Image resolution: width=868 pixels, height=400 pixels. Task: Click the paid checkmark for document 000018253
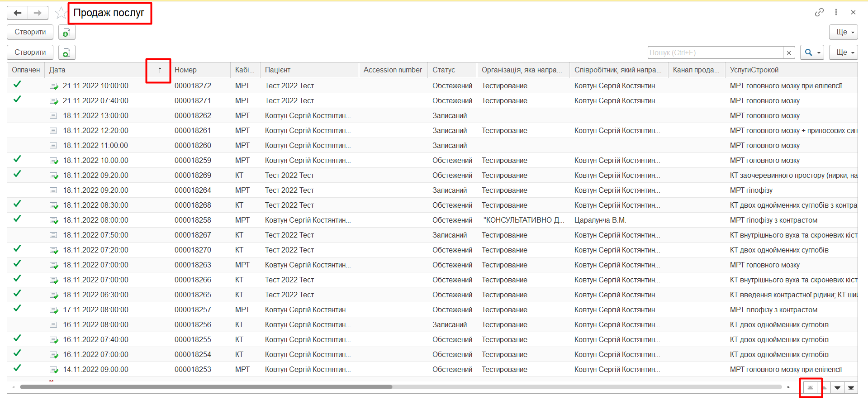coord(17,368)
